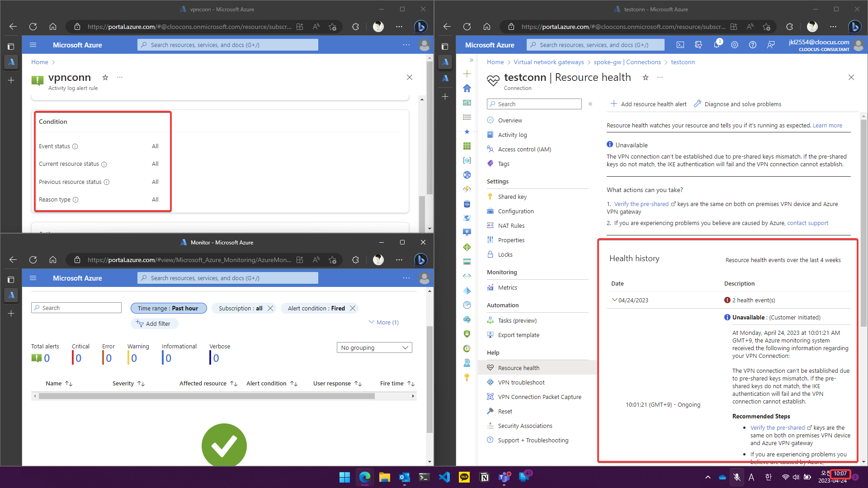Open the No grouping dropdown
The image size is (868, 488).
point(374,347)
